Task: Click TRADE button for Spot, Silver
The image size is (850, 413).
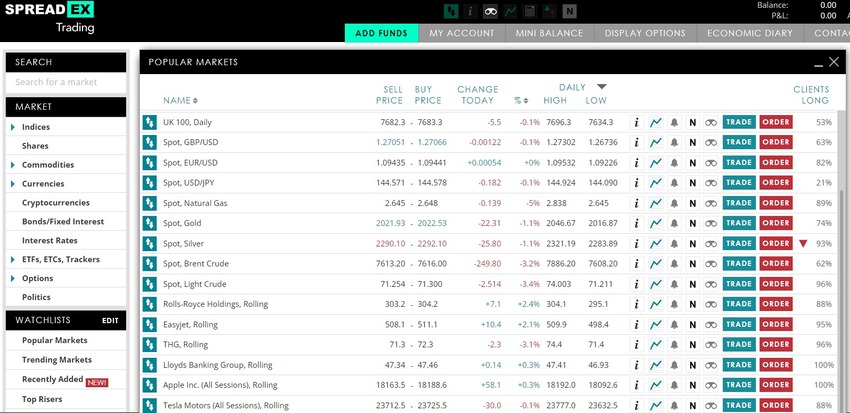Action: pyautogui.click(x=739, y=243)
